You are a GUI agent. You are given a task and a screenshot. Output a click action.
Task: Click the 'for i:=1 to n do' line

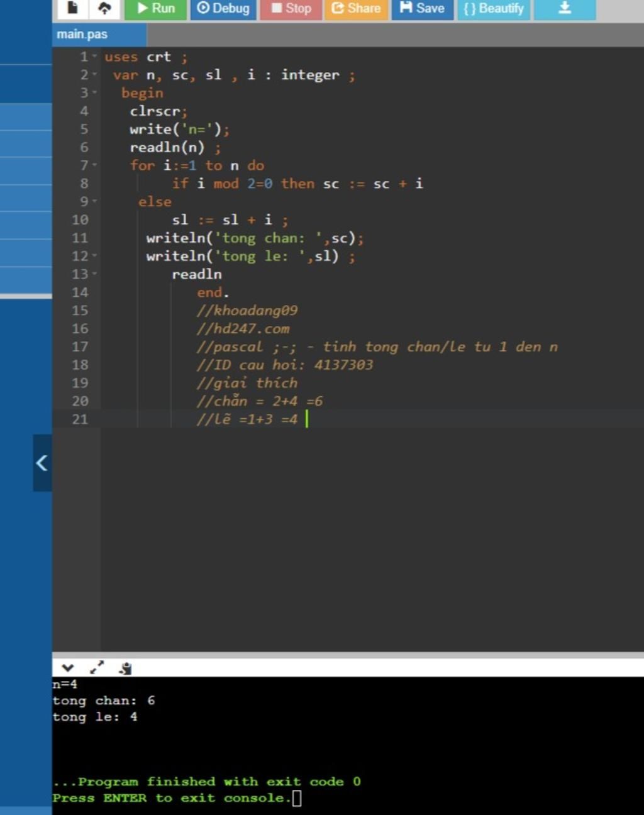[197, 166]
